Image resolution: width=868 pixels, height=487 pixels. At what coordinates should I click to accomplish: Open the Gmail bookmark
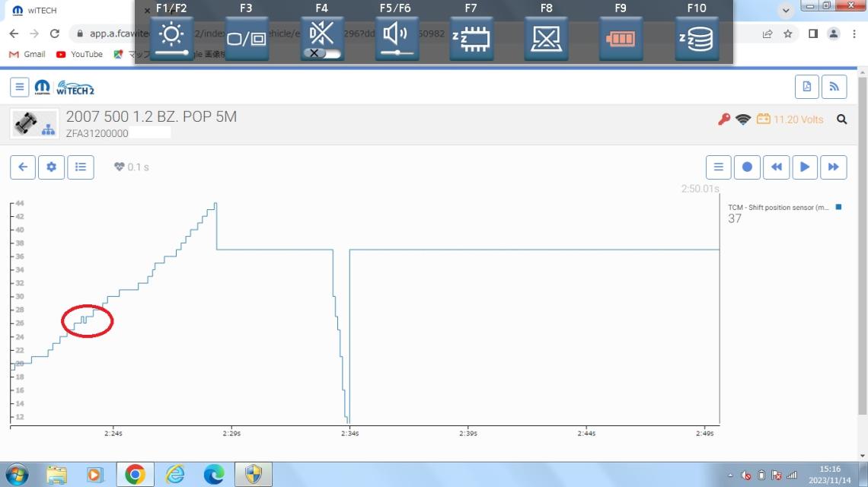click(x=27, y=54)
